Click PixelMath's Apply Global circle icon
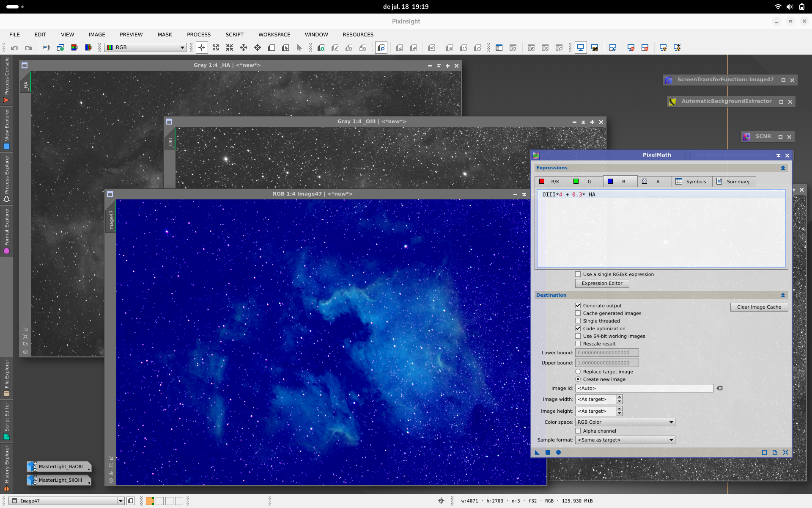The image size is (812, 508). point(558,453)
